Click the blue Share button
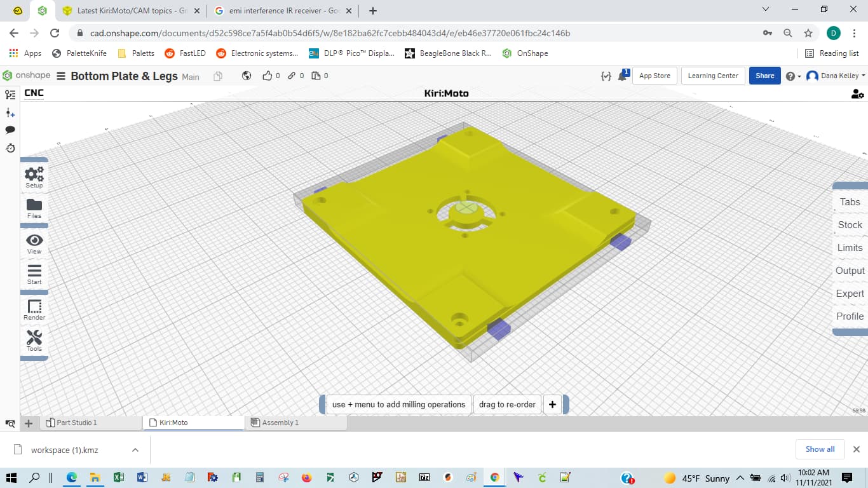The height and width of the screenshot is (488, 868). pos(764,76)
